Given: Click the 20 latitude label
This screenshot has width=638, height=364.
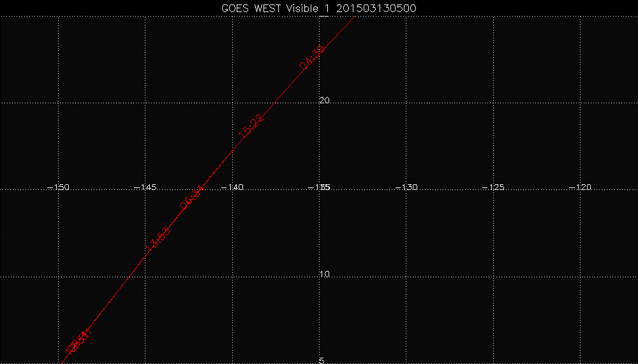Looking at the screenshot, I should point(323,101).
